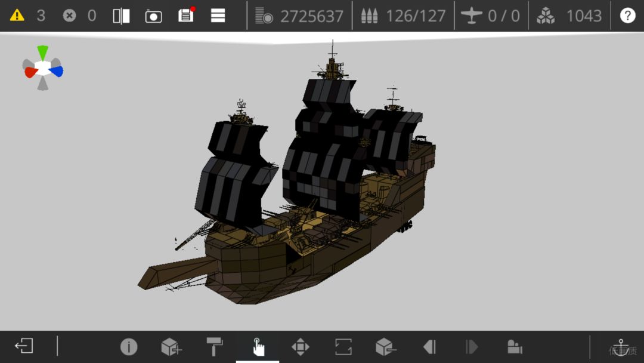
Task: Click the parts count value 1043
Action: coord(584,17)
